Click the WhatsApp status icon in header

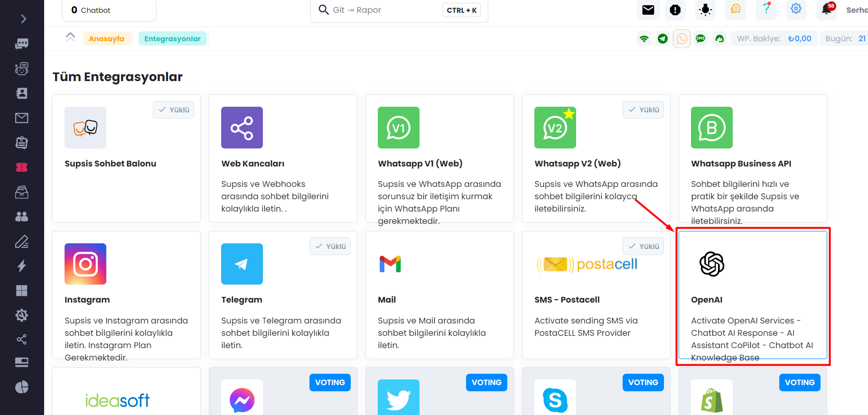[682, 38]
